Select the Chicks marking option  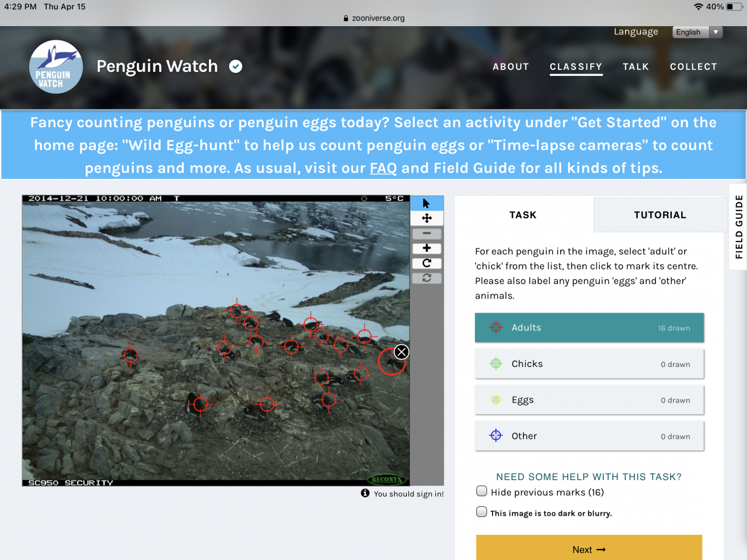[x=589, y=364]
